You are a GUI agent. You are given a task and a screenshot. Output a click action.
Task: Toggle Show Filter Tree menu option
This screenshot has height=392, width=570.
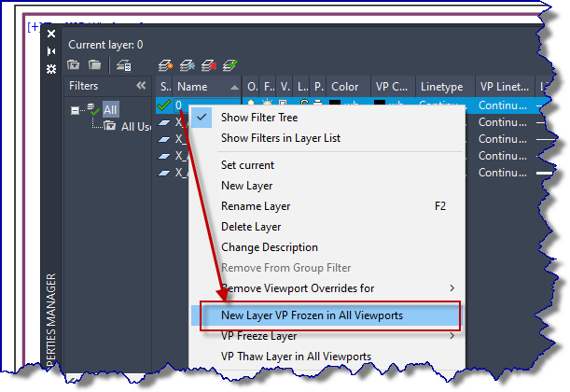(327, 118)
